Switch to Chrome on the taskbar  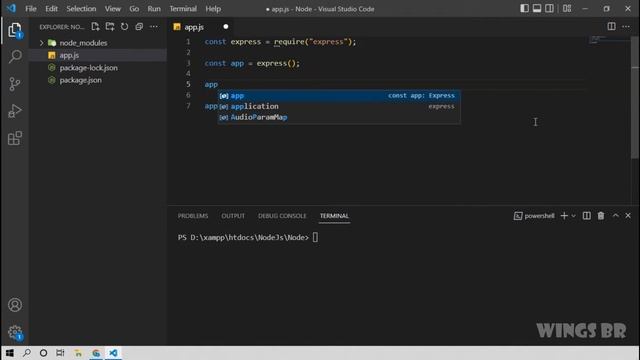pyautogui.click(x=96, y=353)
